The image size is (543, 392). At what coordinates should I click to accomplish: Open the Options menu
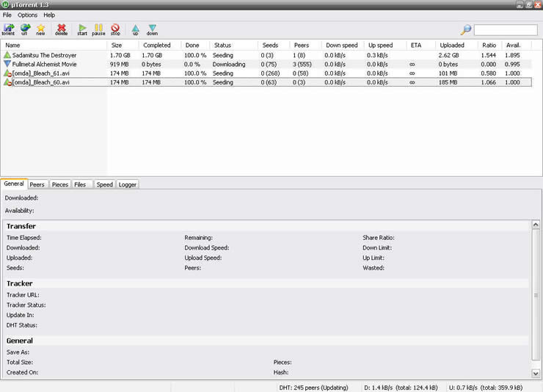[27, 15]
